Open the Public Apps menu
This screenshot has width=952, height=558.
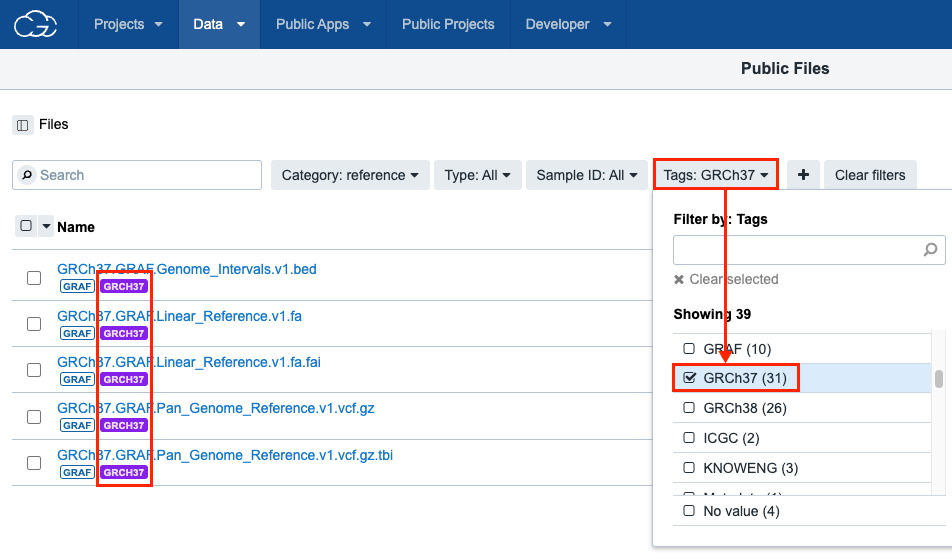(x=323, y=24)
